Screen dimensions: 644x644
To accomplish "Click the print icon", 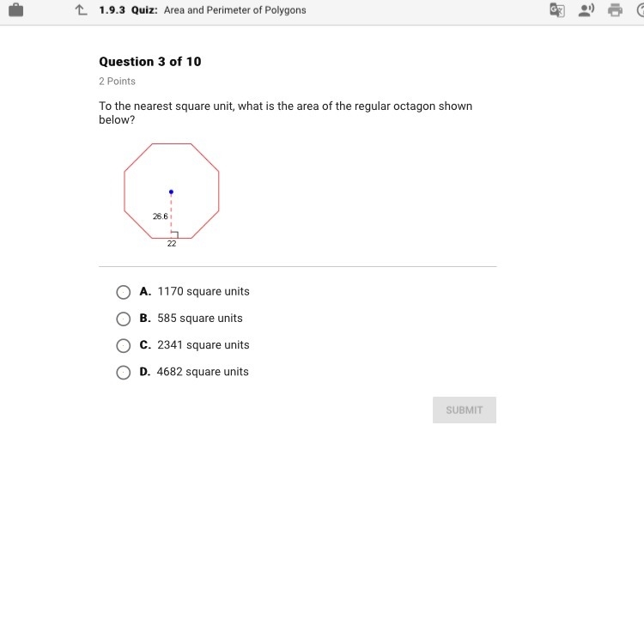I will click(615, 9).
